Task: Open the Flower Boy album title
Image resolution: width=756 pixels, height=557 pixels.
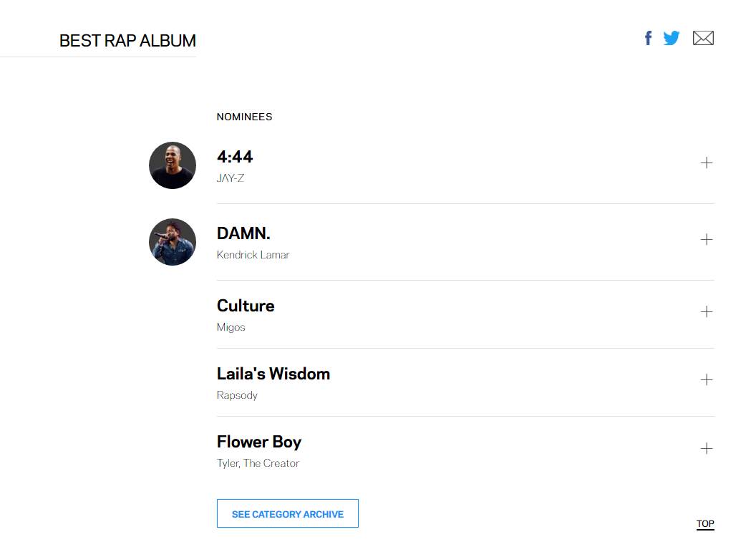Action: [259, 442]
